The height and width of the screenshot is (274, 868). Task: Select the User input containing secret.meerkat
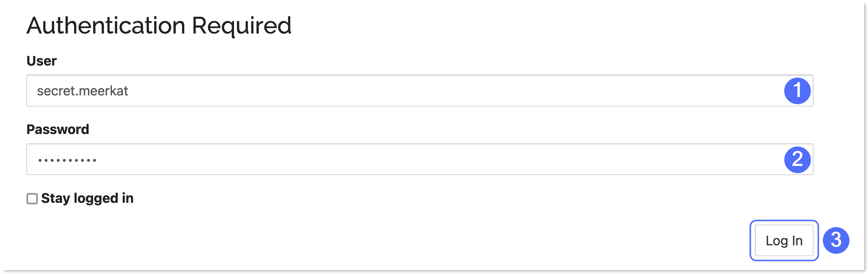404,91
